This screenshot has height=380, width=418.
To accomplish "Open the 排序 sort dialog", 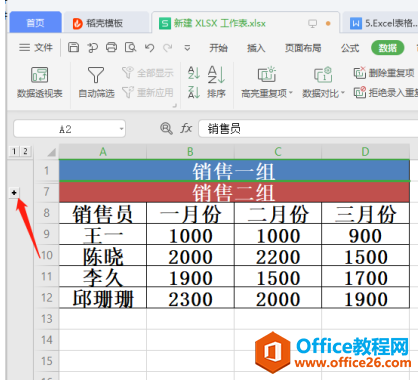I will pyautogui.click(x=216, y=82).
